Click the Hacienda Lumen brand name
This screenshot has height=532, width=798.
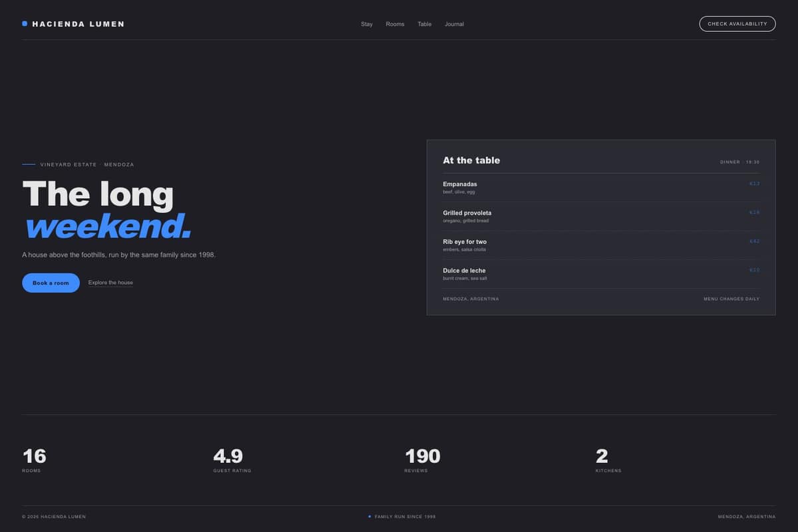point(78,24)
